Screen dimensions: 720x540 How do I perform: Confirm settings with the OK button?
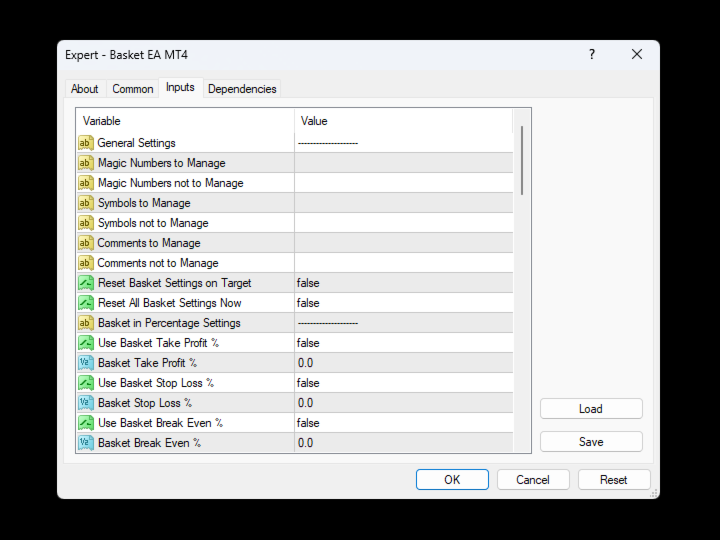pyautogui.click(x=452, y=480)
